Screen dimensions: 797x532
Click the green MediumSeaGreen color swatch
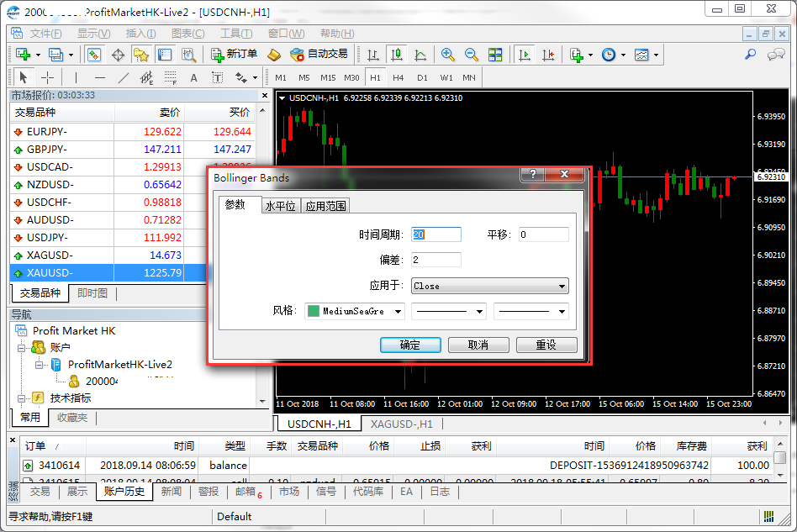coord(314,312)
